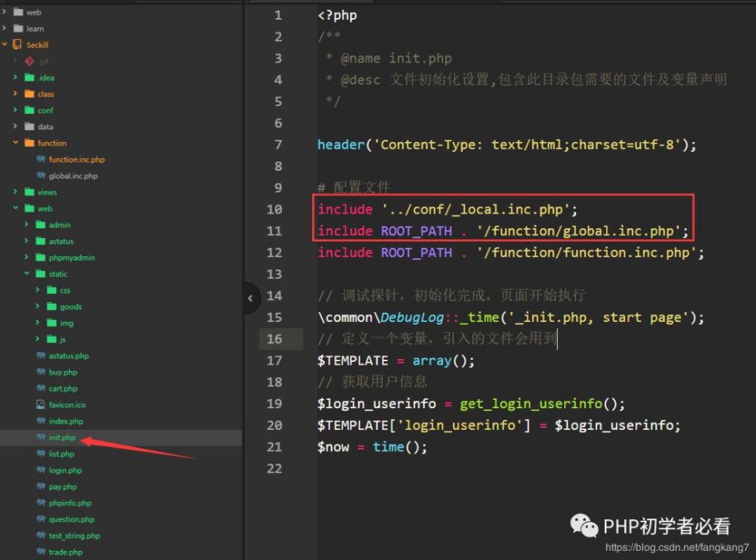Click the goods folder icon

coord(51,307)
